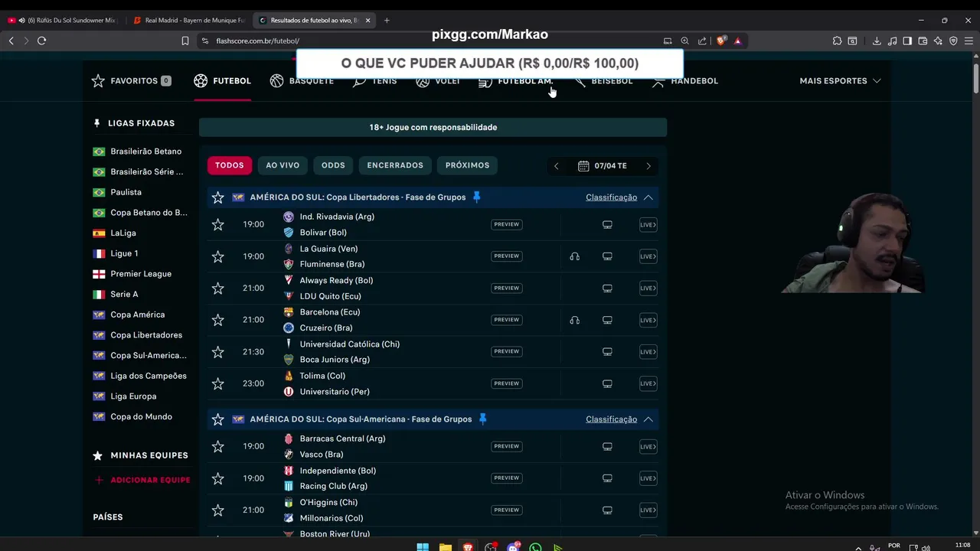This screenshot has width=980, height=551.
Task: Switch to Rüfüs Du Sol Sundowner Mix tab
Action: [64, 20]
